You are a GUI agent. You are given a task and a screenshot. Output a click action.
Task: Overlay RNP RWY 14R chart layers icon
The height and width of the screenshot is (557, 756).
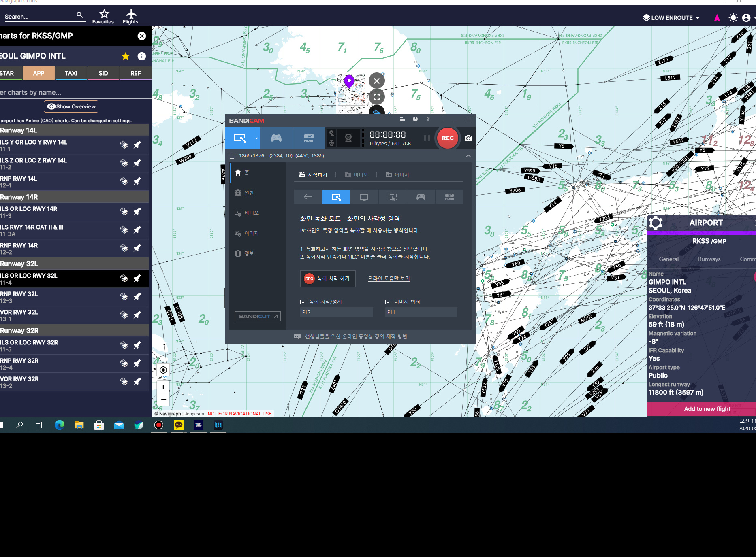pyautogui.click(x=124, y=248)
